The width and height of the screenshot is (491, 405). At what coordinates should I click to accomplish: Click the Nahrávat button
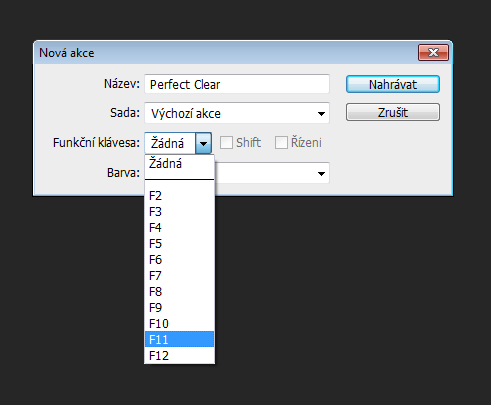click(393, 84)
